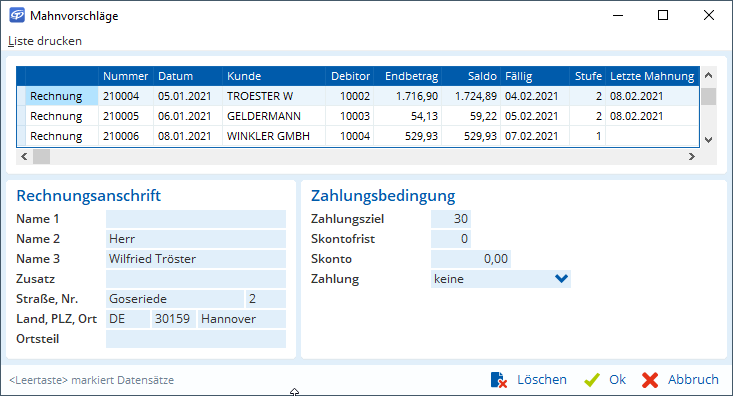The height and width of the screenshot is (396, 733).
Task: Click the Mahnvorschläge app icon in title bar
Action: [x=17, y=15]
